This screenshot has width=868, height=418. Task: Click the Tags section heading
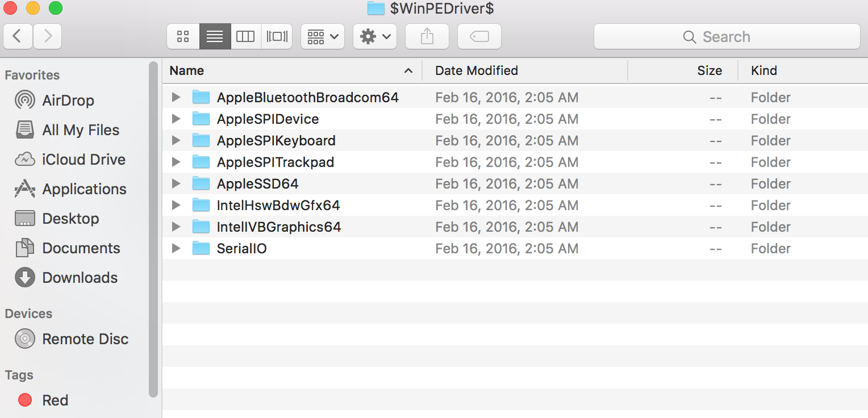[x=19, y=375]
